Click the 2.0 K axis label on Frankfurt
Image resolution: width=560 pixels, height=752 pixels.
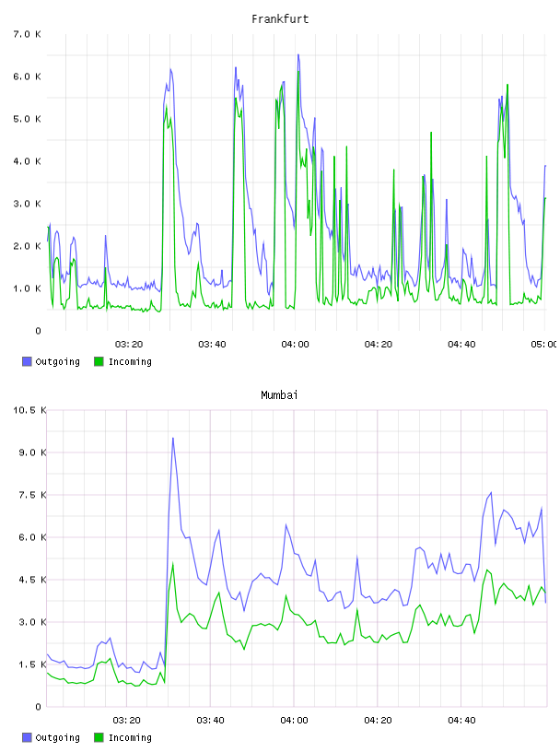[28, 246]
